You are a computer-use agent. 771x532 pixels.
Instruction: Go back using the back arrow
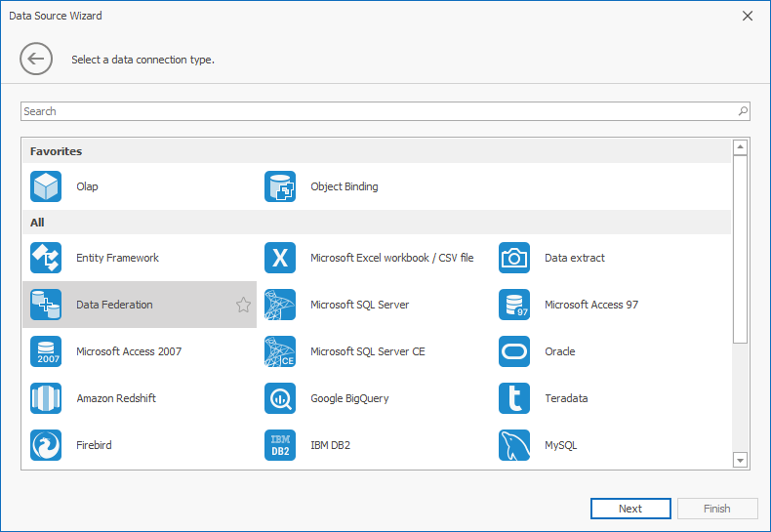(x=36, y=60)
